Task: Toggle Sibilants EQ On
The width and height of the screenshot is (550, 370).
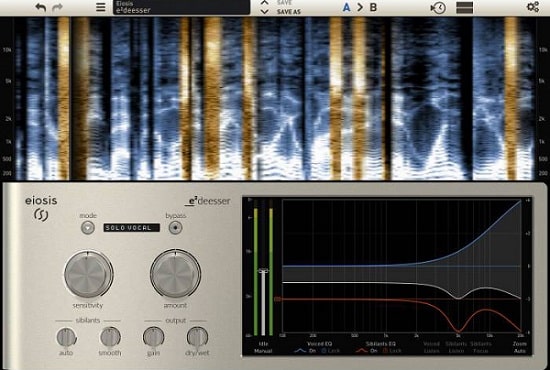Action: point(374,350)
